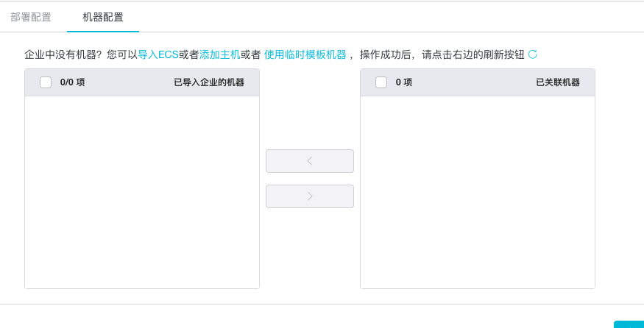Click inside the empty associated machines list
This screenshot has height=328, width=644.
(478, 192)
